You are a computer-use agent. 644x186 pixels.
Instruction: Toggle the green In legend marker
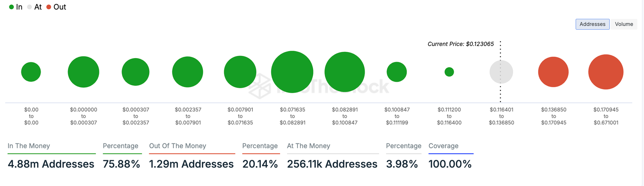pos(12,7)
